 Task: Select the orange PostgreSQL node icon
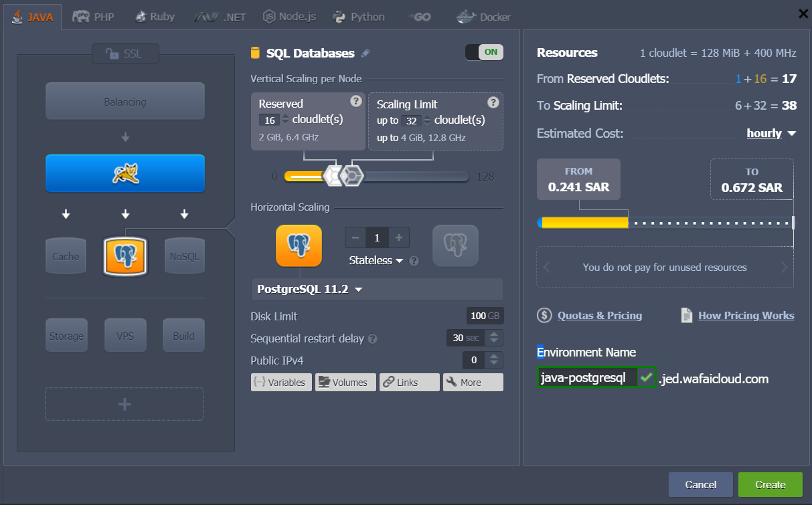(299, 245)
